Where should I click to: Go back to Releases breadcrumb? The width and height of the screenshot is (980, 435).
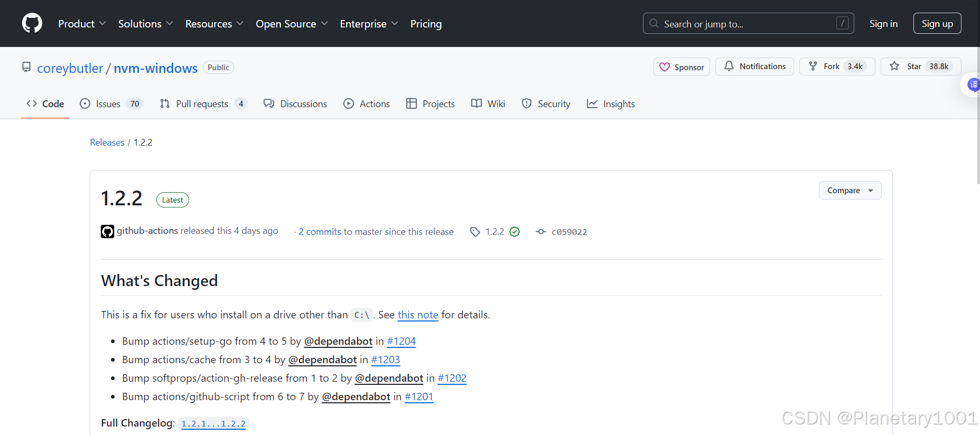pyautogui.click(x=107, y=143)
